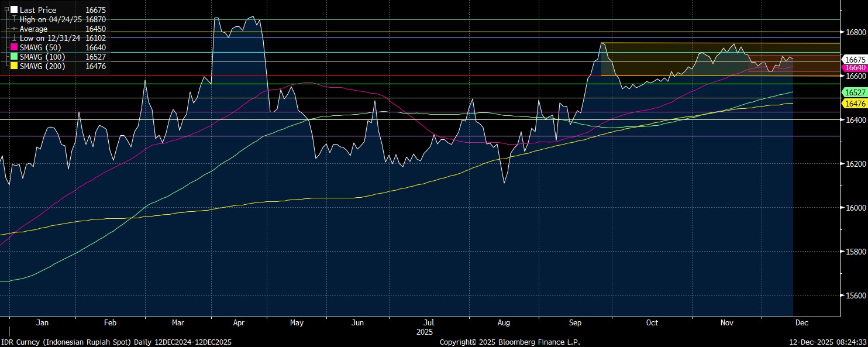Select the magenta SMAVG (50) swatch

[x=14, y=47]
